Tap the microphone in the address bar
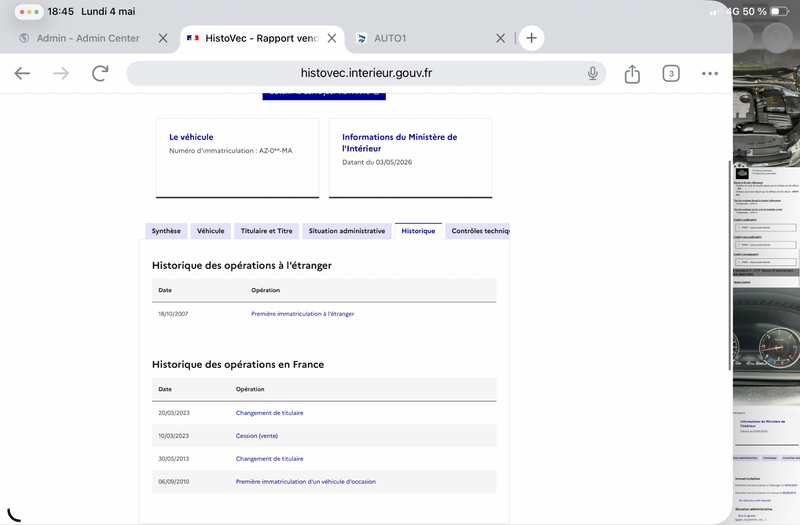 pos(592,73)
